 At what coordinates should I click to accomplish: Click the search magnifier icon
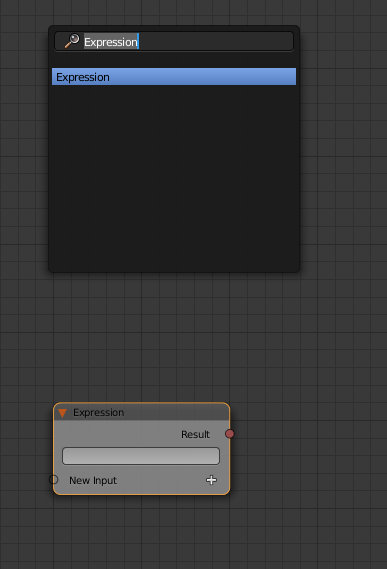click(72, 41)
